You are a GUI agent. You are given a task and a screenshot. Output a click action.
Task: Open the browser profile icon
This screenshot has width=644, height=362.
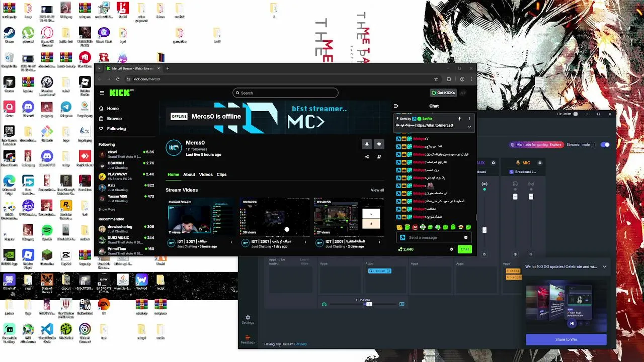tap(462, 79)
